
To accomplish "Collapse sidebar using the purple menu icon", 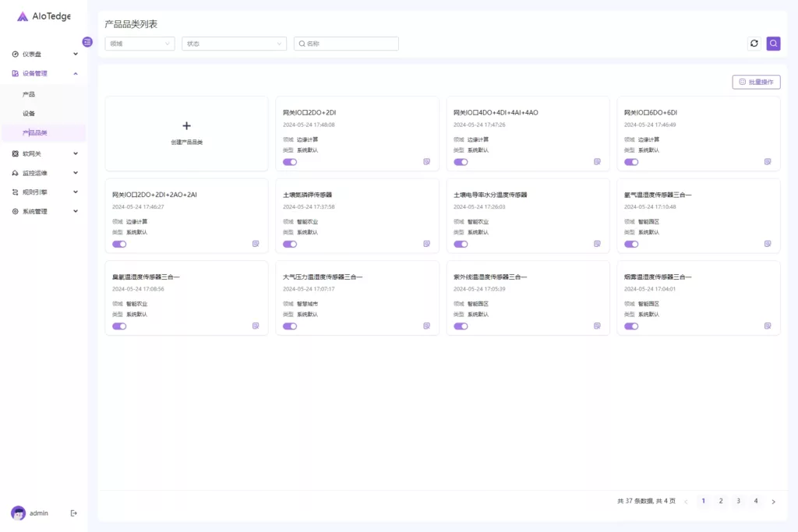I will [87, 41].
